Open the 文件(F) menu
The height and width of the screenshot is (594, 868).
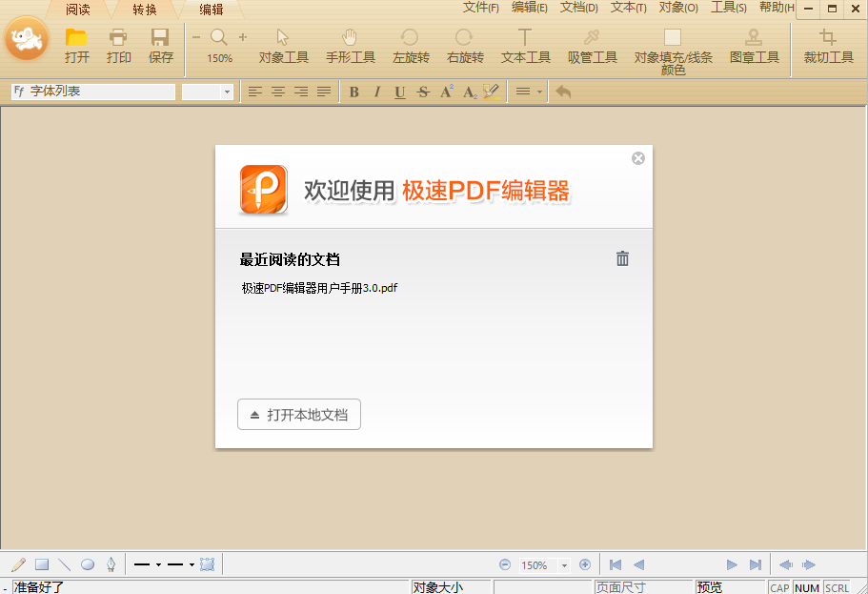point(480,8)
